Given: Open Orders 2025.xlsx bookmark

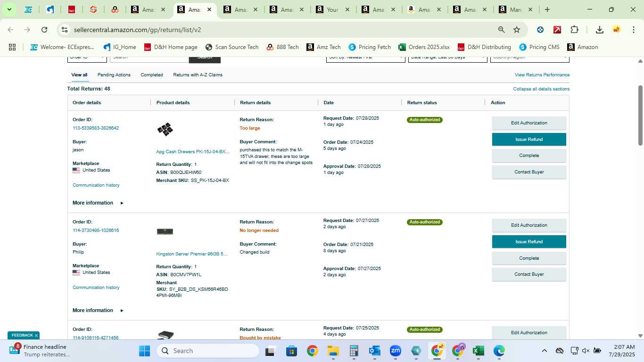Looking at the screenshot, I should coord(424,47).
